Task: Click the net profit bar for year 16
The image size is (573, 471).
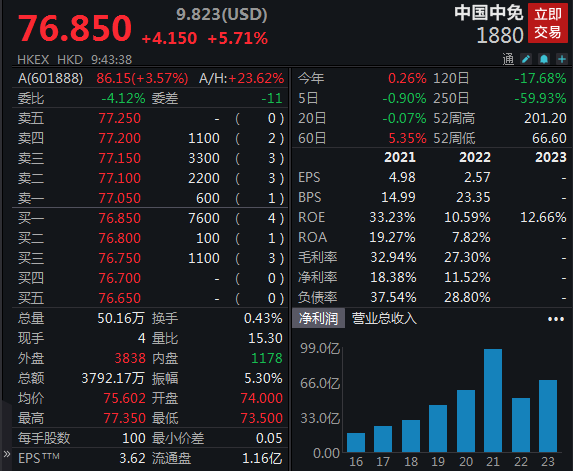Action: [356, 442]
